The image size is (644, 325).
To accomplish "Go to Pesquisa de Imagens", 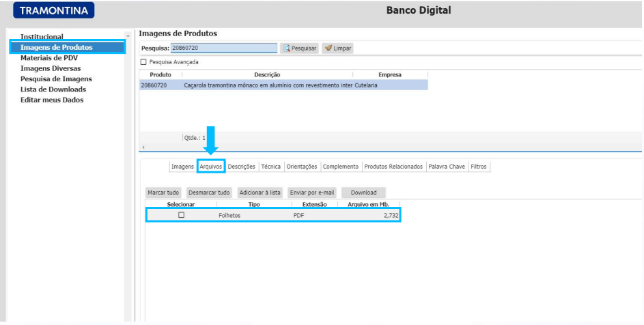I will [56, 79].
